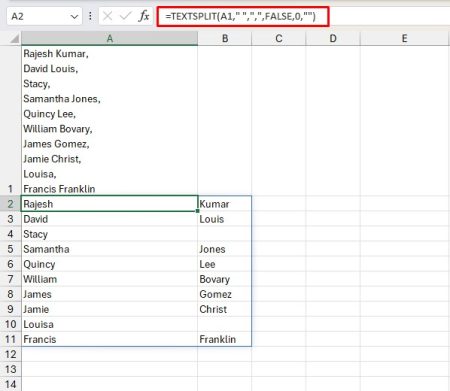
Task: Select row 1 header
Action: [10, 121]
